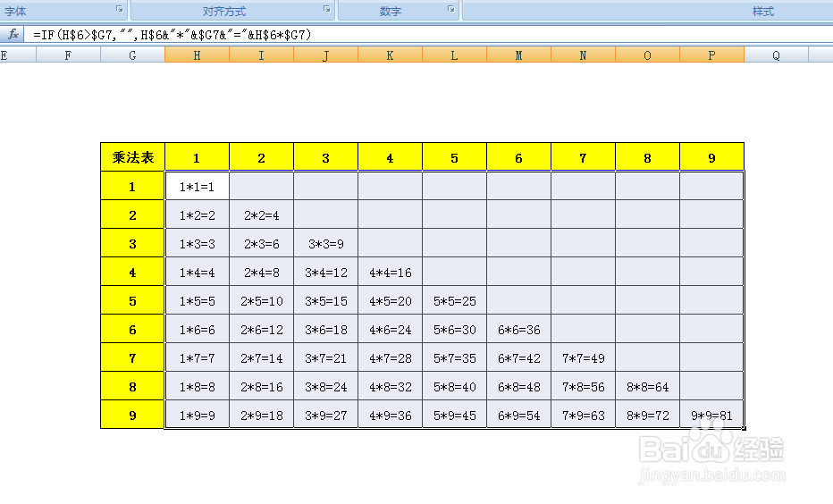Viewport: 833px width, 504px height.
Task: Select the cell showing 3*9=27
Action: [x=325, y=415]
